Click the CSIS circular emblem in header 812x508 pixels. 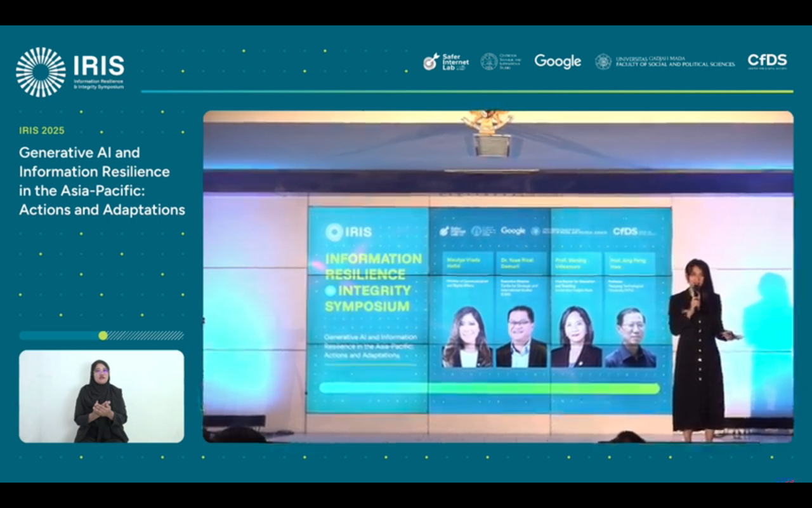click(x=488, y=61)
